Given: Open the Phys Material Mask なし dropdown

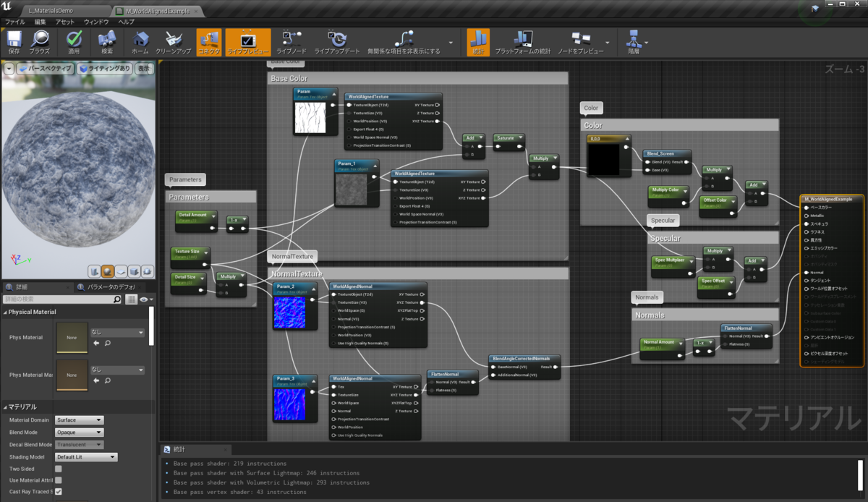Looking at the screenshot, I should [x=117, y=370].
